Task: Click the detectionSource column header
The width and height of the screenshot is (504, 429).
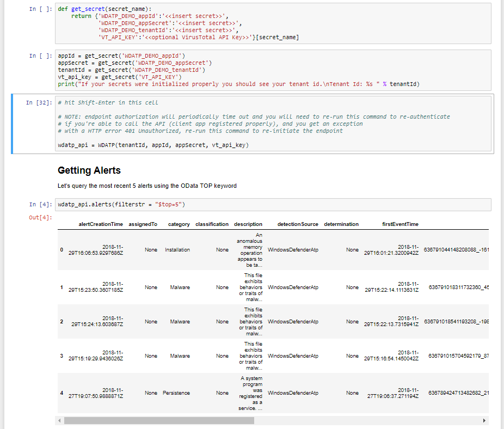Action: [x=298, y=224]
